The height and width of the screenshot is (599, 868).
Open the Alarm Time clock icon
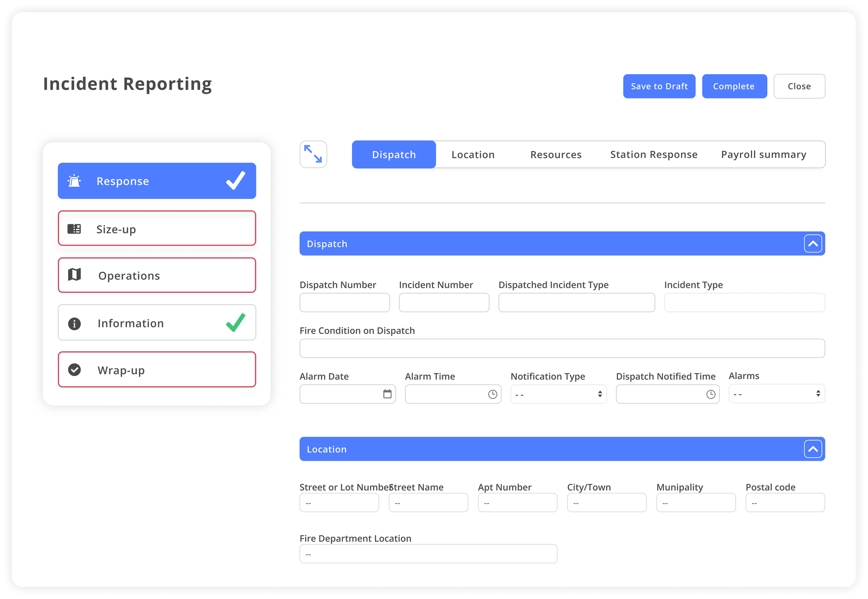pos(493,394)
